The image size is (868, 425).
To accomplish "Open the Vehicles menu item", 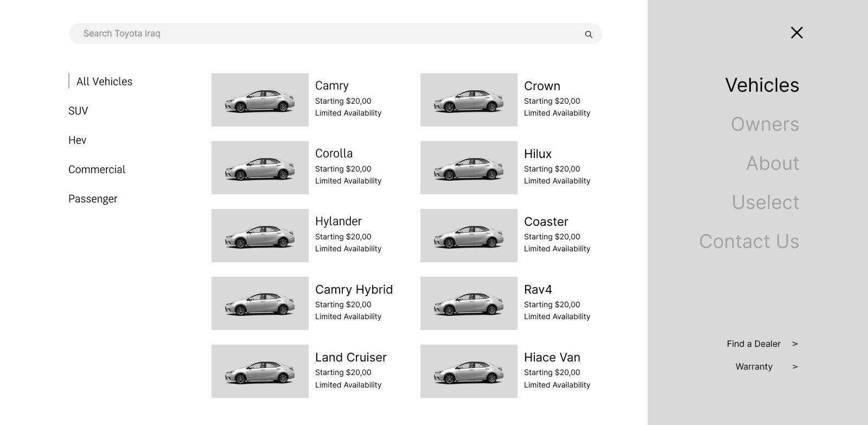I will tap(762, 85).
